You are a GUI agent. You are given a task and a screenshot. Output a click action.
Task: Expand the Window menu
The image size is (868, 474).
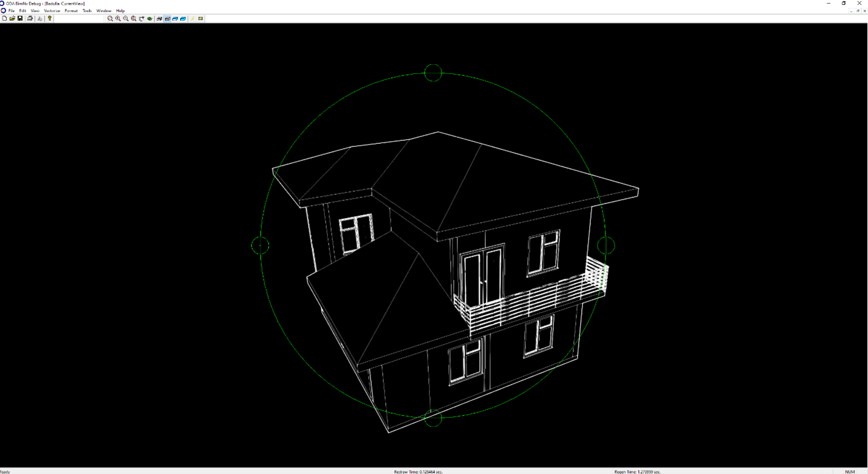104,11
